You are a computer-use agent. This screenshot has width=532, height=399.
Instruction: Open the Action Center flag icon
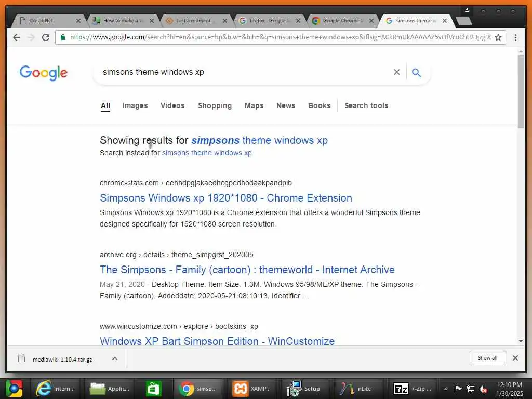(458, 389)
